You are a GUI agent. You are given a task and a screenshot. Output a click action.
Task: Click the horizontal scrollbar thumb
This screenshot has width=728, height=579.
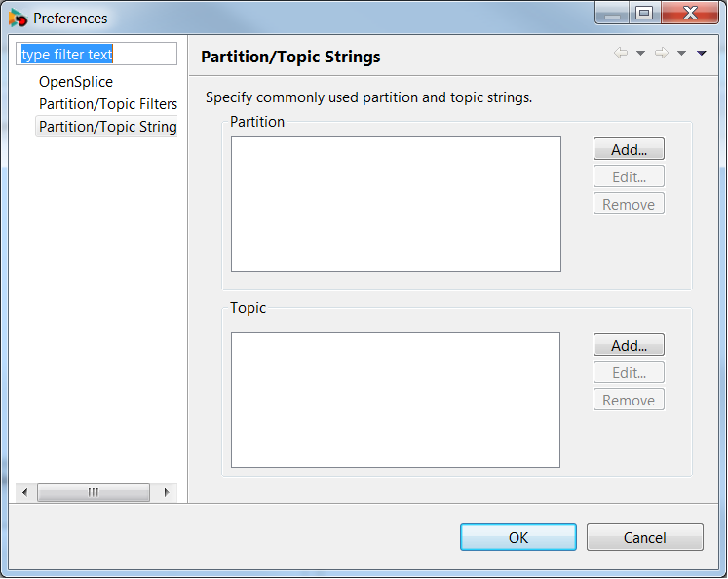(94, 492)
